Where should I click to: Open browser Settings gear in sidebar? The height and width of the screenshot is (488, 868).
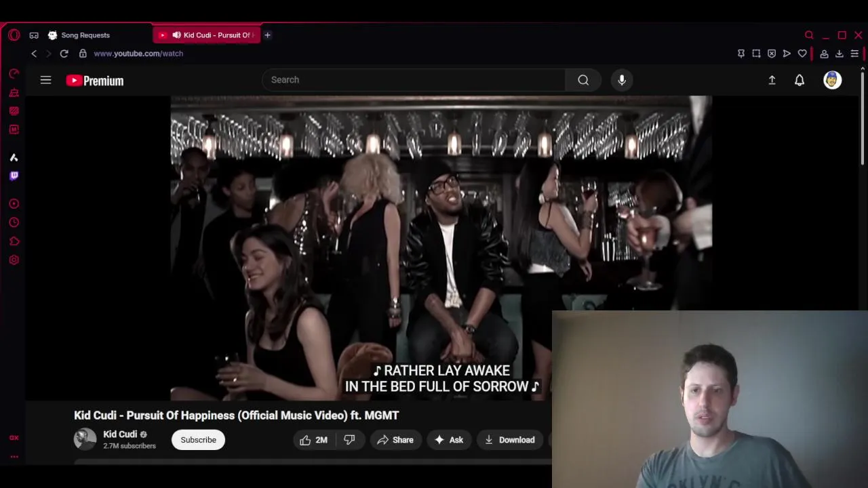(x=14, y=260)
